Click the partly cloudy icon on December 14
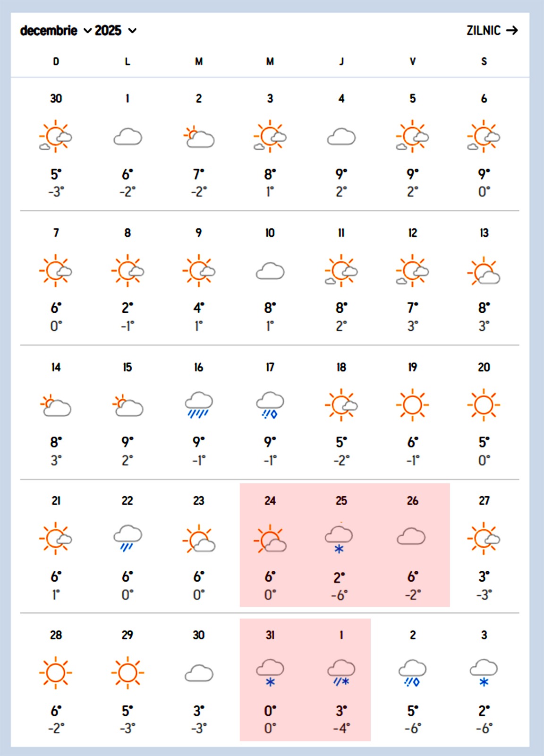544x756 pixels. [56, 406]
